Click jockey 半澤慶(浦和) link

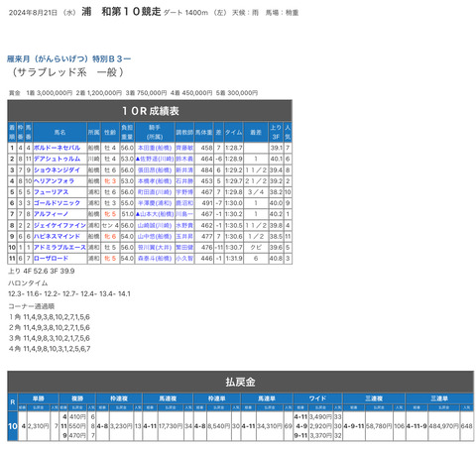tap(155, 203)
